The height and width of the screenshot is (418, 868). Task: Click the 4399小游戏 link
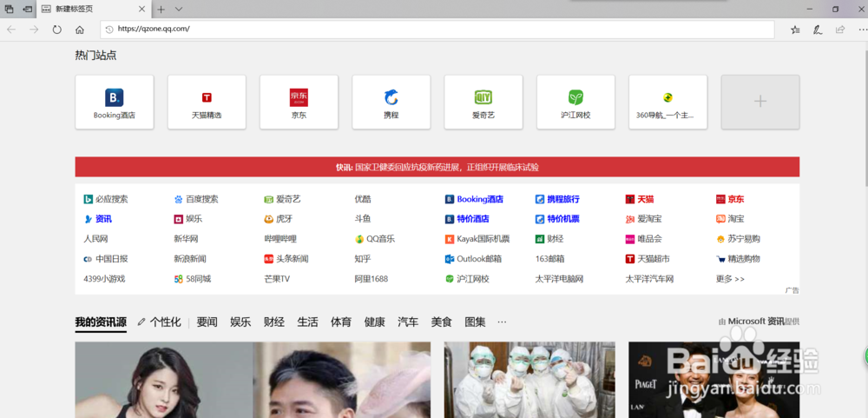(104, 279)
